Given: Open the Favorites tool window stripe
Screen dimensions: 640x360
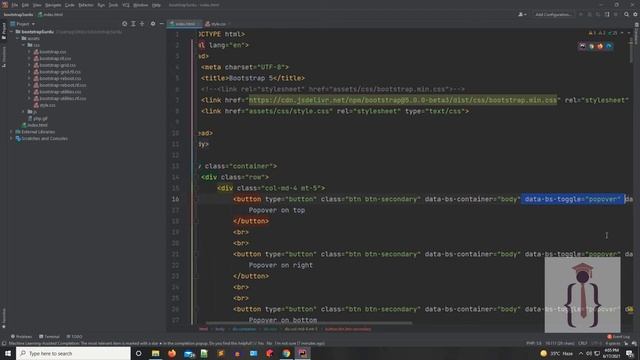Looking at the screenshot, I should (4, 318).
